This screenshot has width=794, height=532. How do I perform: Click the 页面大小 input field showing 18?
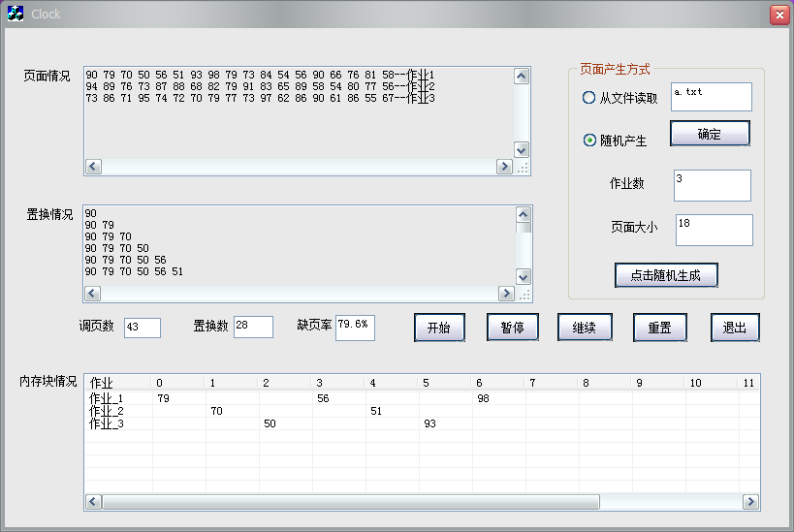coord(714,230)
